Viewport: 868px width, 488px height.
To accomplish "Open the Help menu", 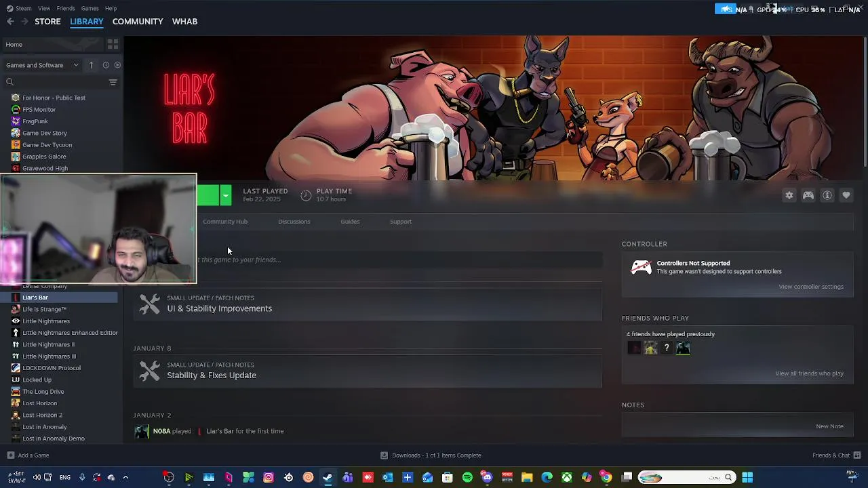I will (x=111, y=8).
